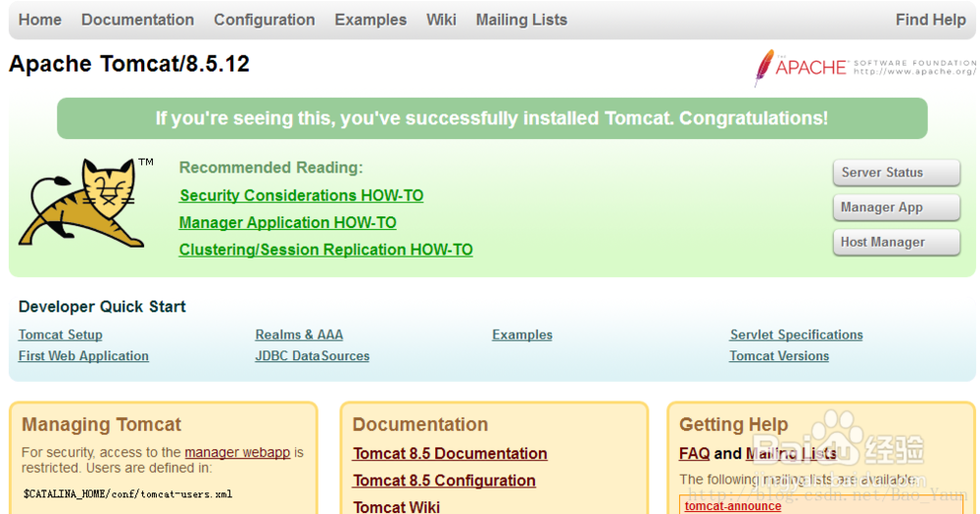Image resolution: width=980 pixels, height=514 pixels.
Task: Select Wiki in the top navigation
Action: click(x=441, y=20)
